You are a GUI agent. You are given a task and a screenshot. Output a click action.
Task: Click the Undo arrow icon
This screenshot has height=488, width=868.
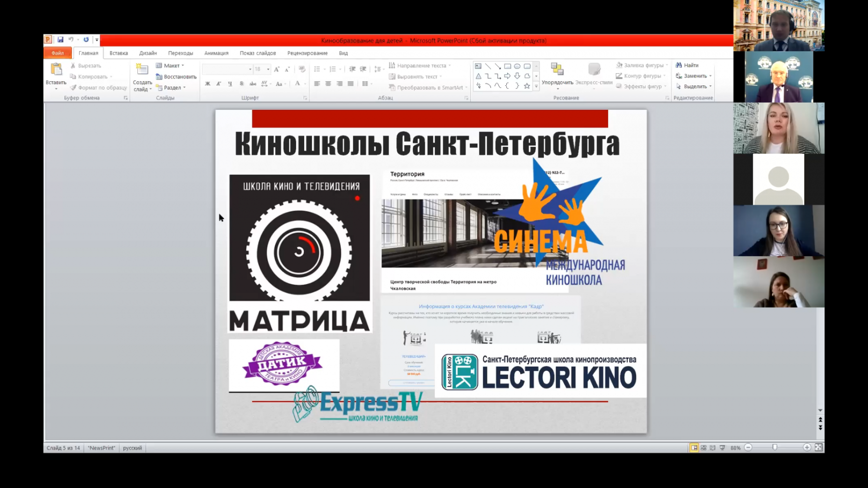pos(71,40)
